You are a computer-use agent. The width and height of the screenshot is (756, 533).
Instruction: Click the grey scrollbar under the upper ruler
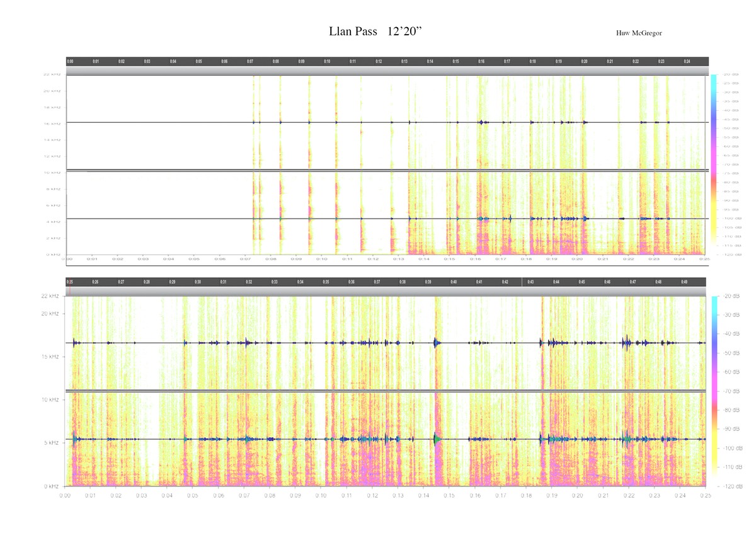[387, 71]
